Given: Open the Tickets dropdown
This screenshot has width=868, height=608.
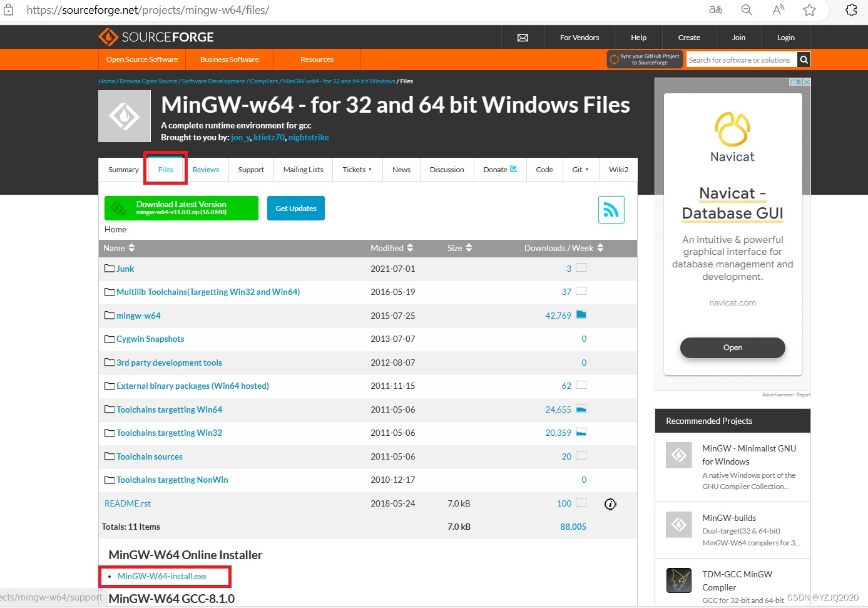Looking at the screenshot, I should click(357, 169).
